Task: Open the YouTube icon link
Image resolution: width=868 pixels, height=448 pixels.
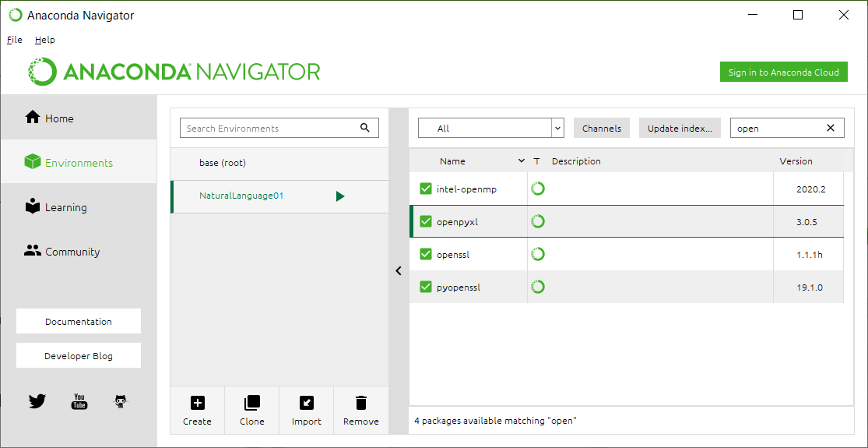Action: [x=79, y=401]
